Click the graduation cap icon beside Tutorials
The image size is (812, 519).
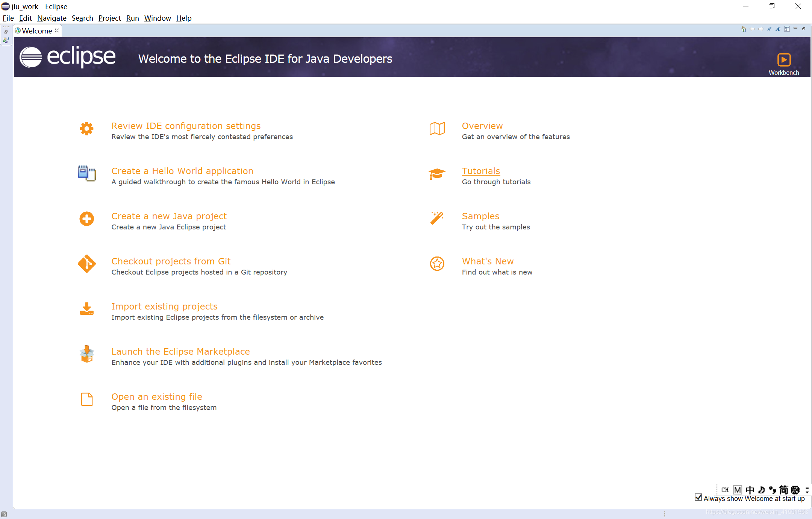point(437,174)
